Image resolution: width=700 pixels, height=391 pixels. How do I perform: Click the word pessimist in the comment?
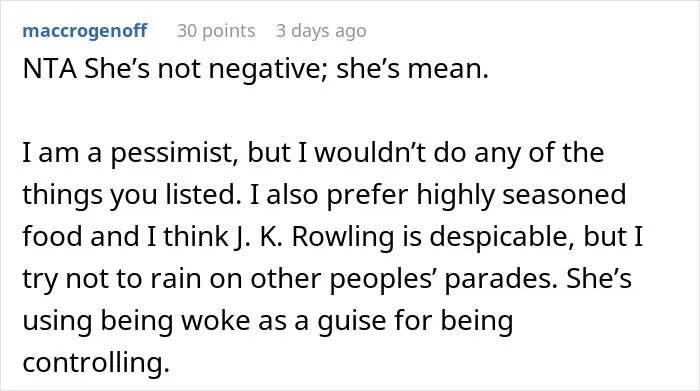tap(173, 153)
